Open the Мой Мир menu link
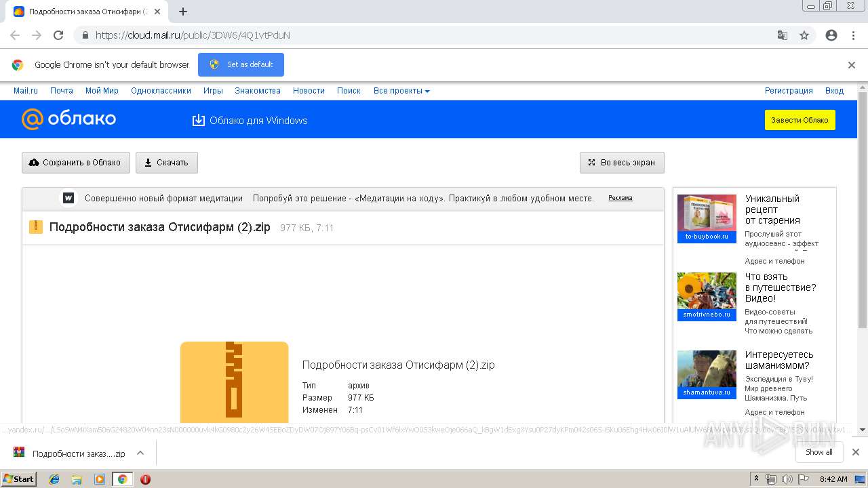The height and width of the screenshot is (488, 868). click(x=102, y=91)
